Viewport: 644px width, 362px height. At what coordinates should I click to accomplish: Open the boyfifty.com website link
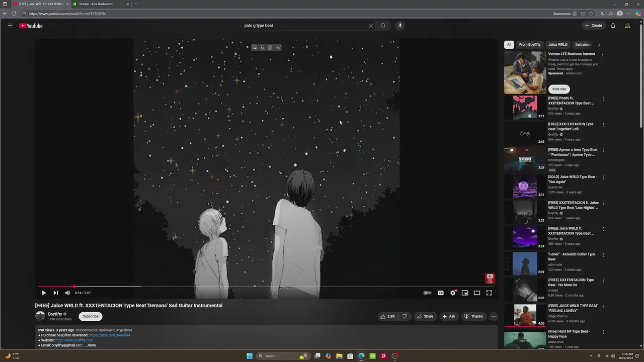click(74, 340)
